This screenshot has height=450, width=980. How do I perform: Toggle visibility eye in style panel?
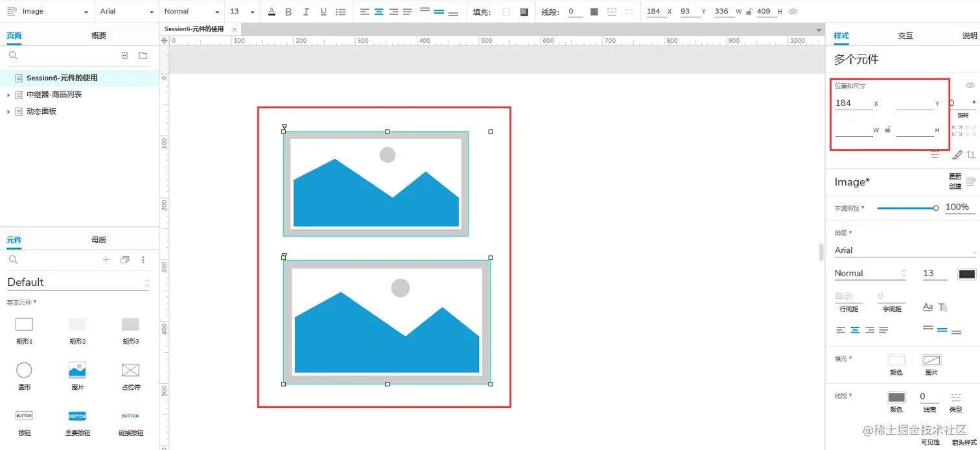point(970,86)
